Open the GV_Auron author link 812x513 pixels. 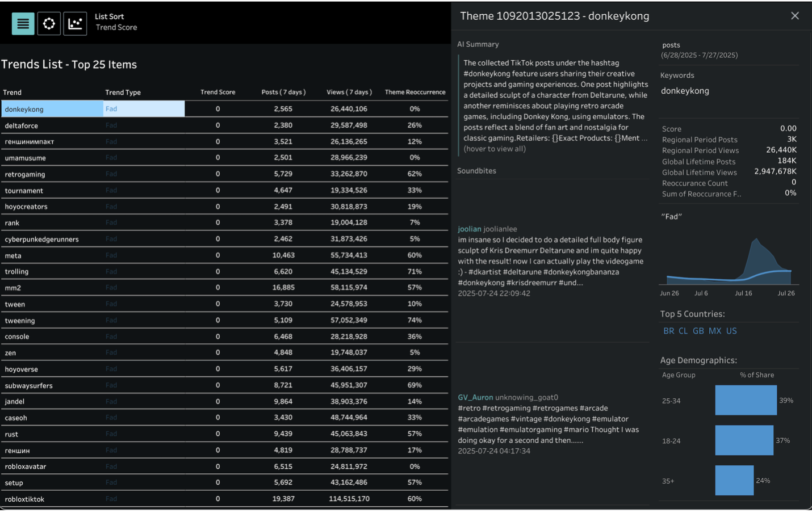click(475, 397)
